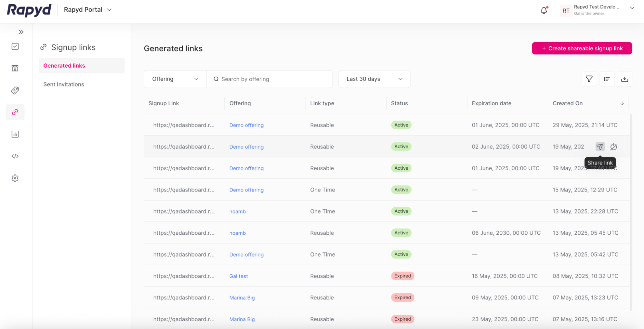Click the sort list icon

(x=607, y=79)
